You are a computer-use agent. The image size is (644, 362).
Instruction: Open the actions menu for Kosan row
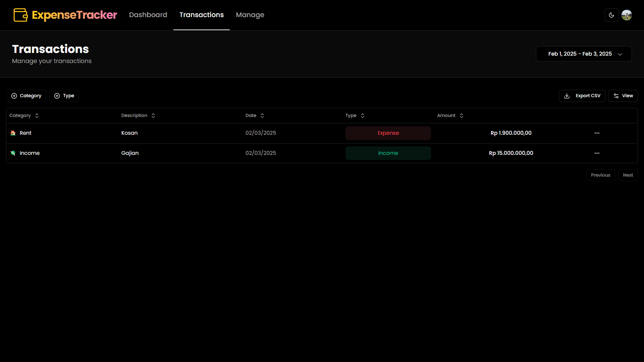click(597, 133)
